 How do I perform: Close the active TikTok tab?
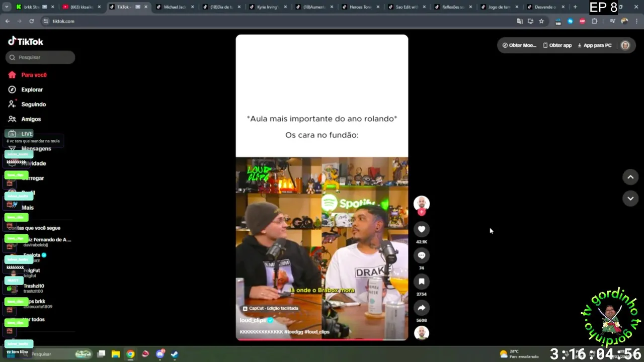(146, 7)
